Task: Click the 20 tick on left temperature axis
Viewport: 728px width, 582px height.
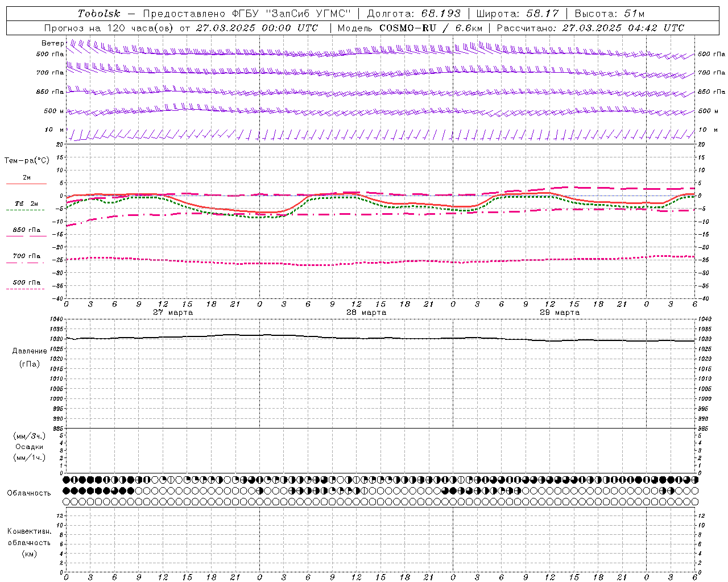Action: pyautogui.click(x=61, y=144)
